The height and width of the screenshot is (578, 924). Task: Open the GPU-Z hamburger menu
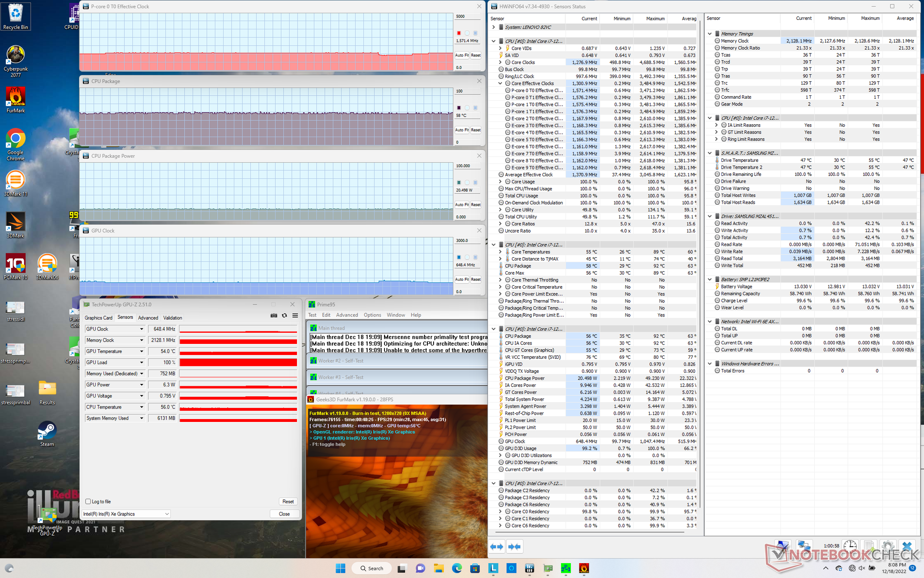click(x=295, y=315)
